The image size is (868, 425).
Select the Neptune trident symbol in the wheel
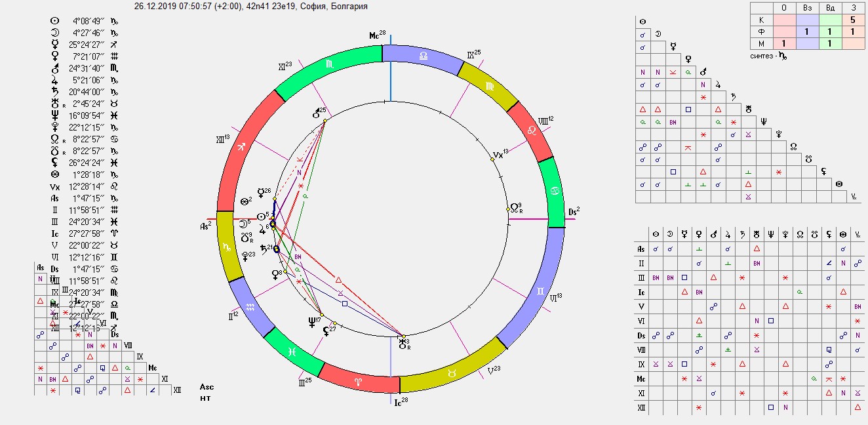pyautogui.click(x=311, y=322)
